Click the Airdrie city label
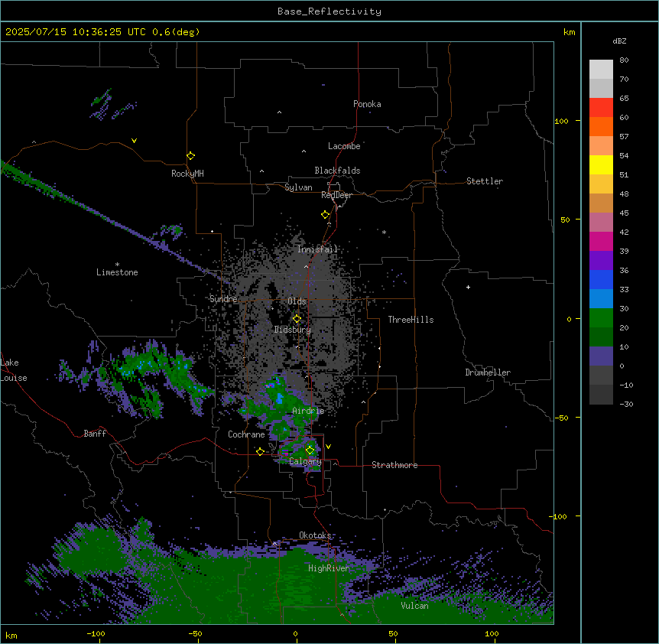Image resolution: width=659 pixels, height=644 pixels. click(x=309, y=411)
